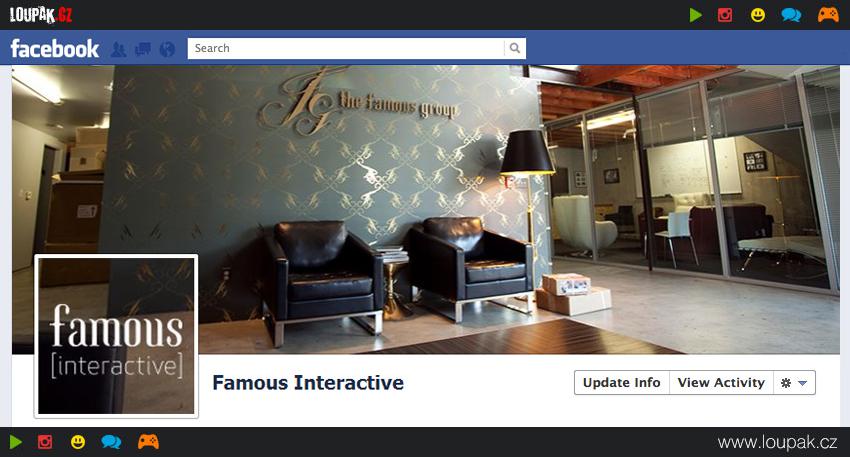850x457 pixels.
Task: Open Facebook notifications globe icon
Action: tap(167, 49)
